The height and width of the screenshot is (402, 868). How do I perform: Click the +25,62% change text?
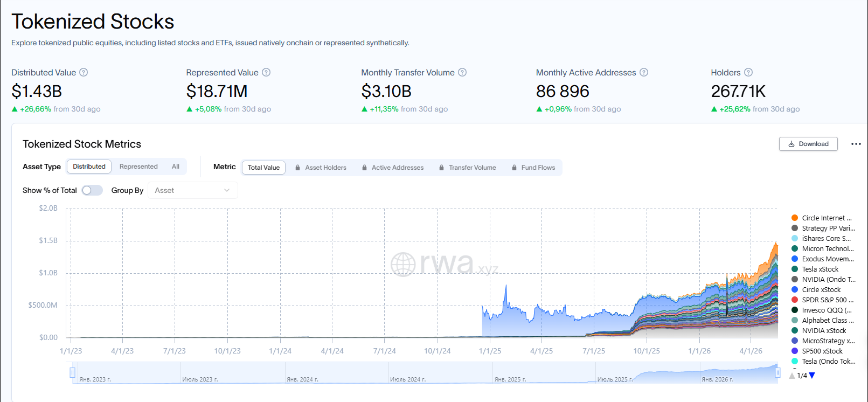(735, 109)
